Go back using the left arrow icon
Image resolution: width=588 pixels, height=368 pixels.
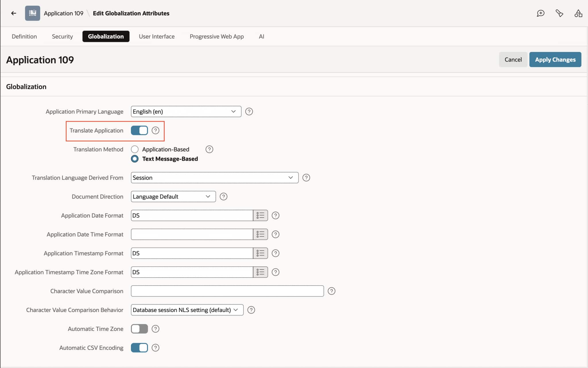point(13,13)
